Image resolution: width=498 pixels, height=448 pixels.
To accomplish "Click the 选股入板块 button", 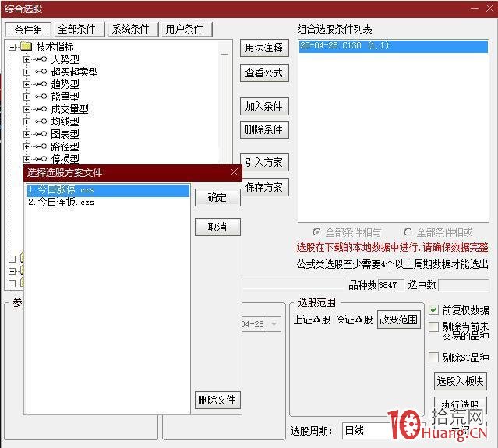I will (461, 381).
